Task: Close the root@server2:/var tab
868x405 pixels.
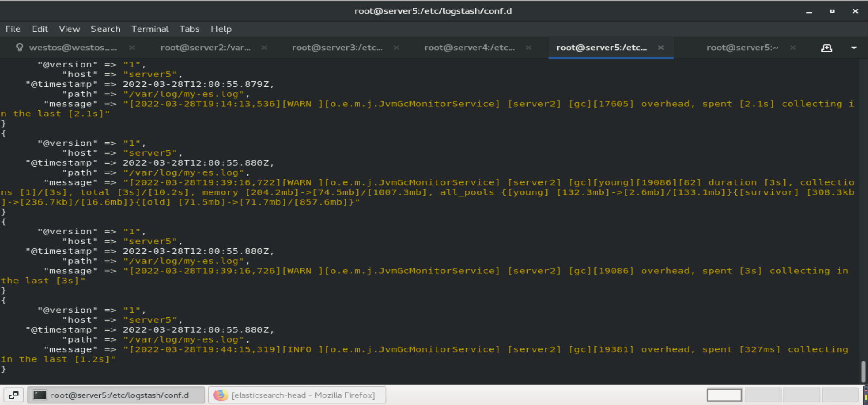Action: tap(264, 48)
